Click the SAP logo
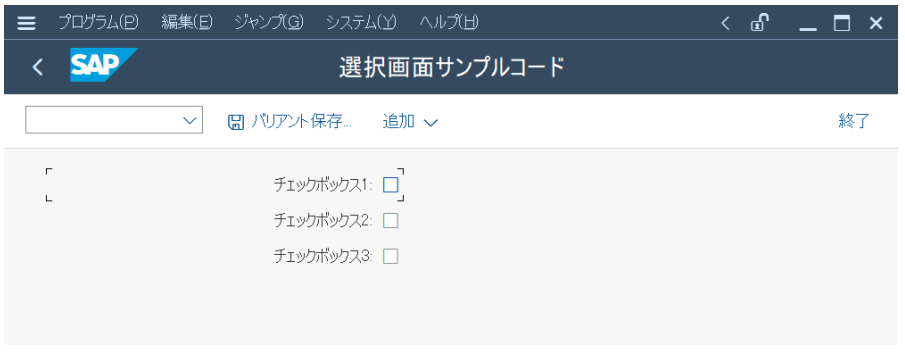This screenshot has height=360, width=905. (104, 65)
